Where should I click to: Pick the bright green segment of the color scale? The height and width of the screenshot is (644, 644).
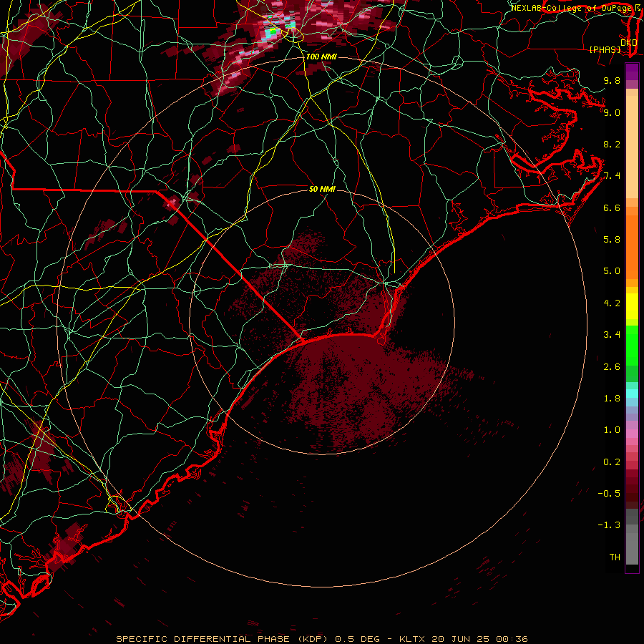(632, 345)
